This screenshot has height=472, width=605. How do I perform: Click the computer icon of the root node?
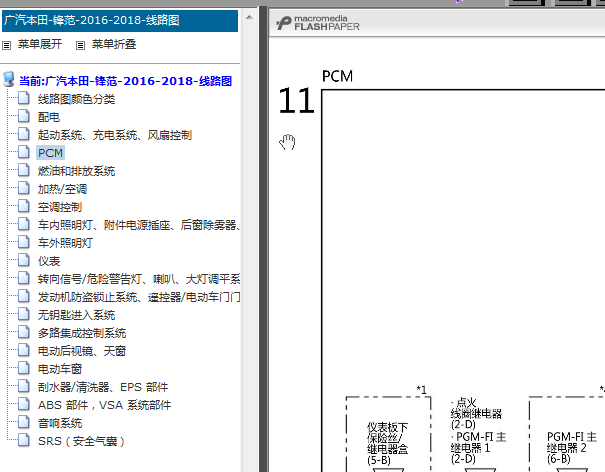[8, 79]
